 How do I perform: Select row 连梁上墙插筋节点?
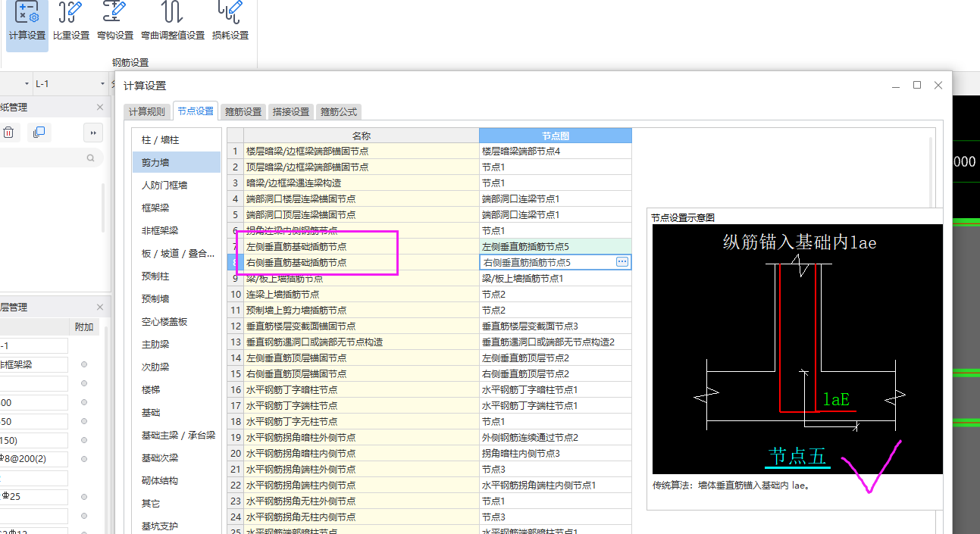361,295
